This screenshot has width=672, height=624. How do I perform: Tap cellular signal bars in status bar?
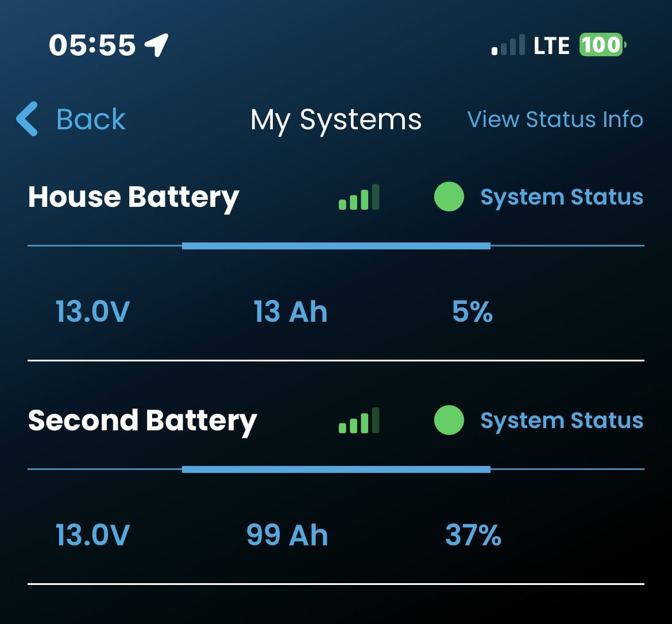508,45
